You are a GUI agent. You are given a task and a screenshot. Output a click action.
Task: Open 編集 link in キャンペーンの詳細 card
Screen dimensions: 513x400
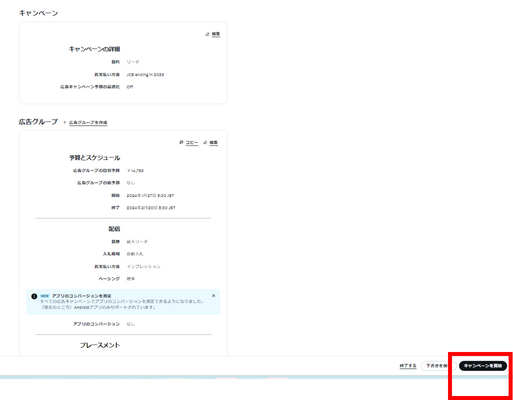click(x=216, y=34)
